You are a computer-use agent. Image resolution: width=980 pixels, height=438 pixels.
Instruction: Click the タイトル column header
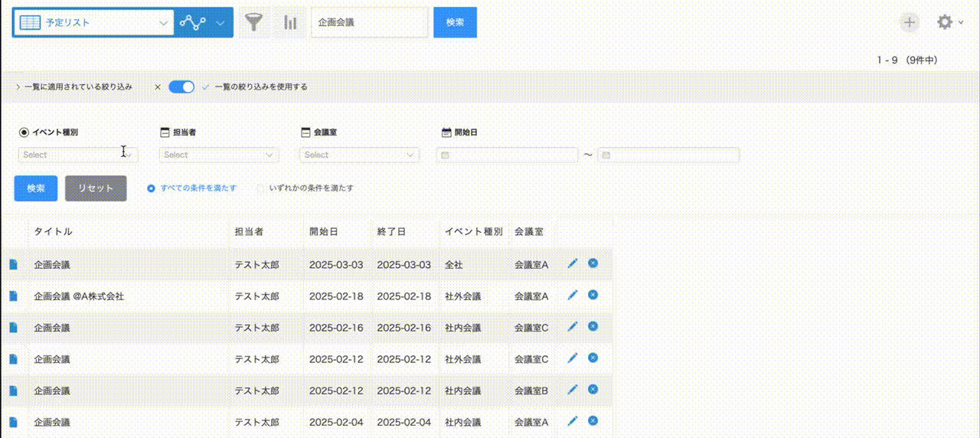54,231
